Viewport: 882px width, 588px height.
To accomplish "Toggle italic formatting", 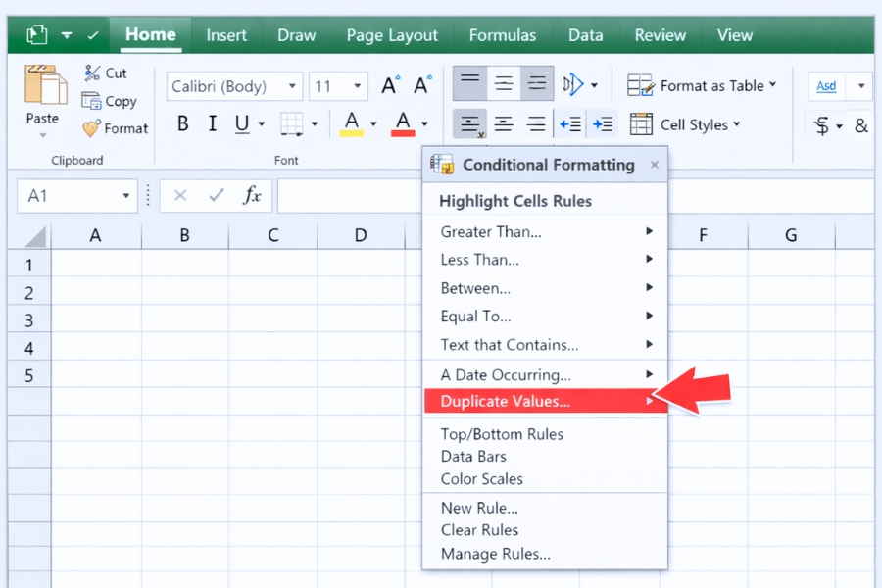I will (x=215, y=124).
